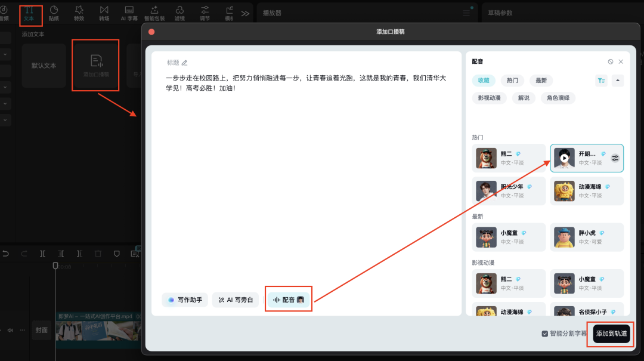The width and height of the screenshot is (644, 361).
Task: Open the AI 字幕 captions tool
Action: point(128,13)
